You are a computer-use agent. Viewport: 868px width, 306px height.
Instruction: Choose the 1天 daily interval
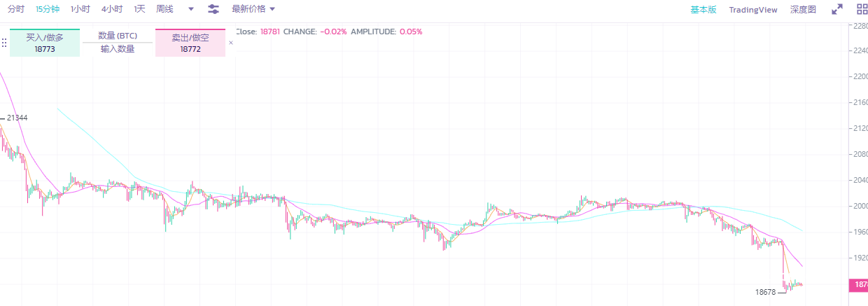tap(140, 9)
